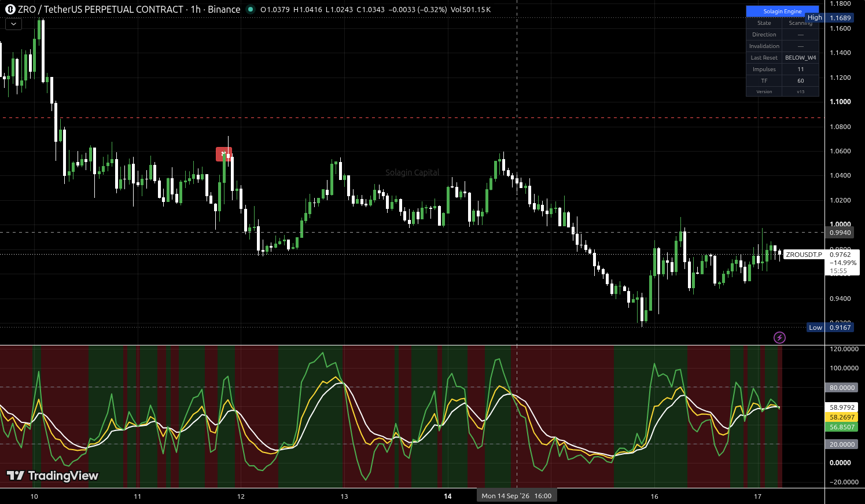Click the Version row label
The height and width of the screenshot is (504, 865).
point(764,91)
